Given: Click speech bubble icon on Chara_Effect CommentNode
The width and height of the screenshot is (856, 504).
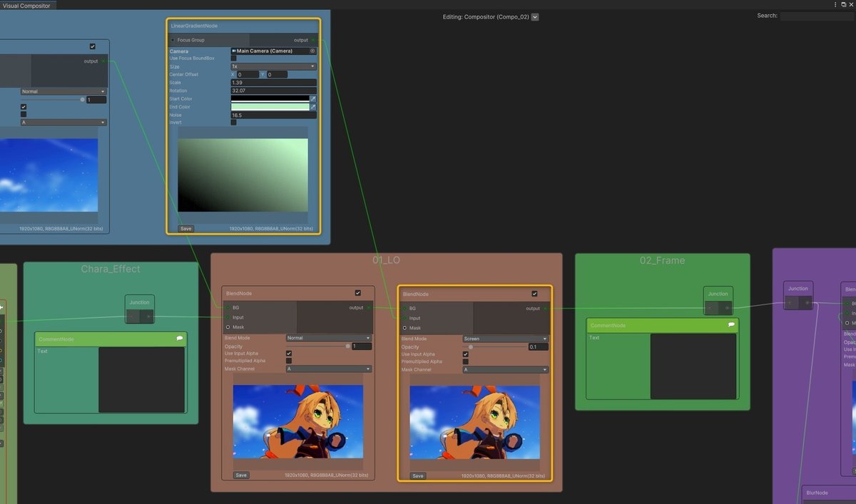Looking at the screenshot, I should 180,339.
